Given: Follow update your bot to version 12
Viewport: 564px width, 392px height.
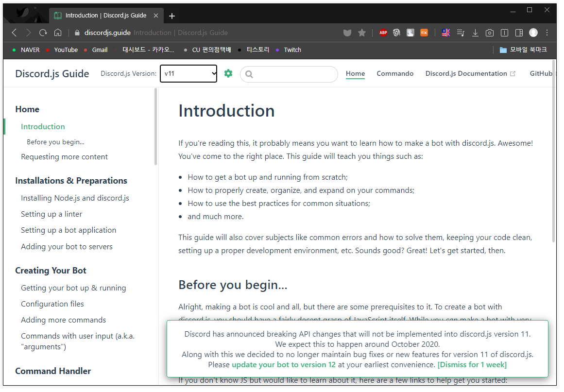Looking at the screenshot, I should click(283, 365).
